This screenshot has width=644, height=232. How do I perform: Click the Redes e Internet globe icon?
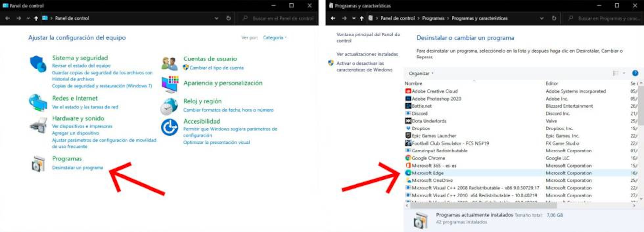38,103
